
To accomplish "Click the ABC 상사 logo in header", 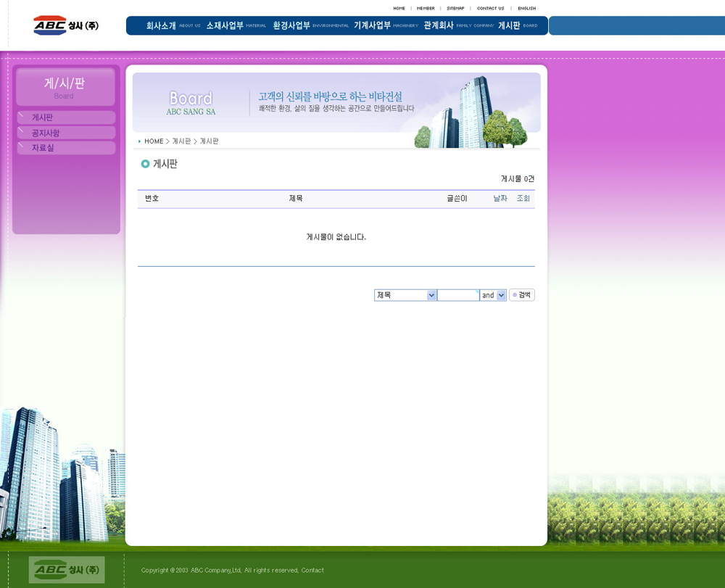I will coord(66,25).
